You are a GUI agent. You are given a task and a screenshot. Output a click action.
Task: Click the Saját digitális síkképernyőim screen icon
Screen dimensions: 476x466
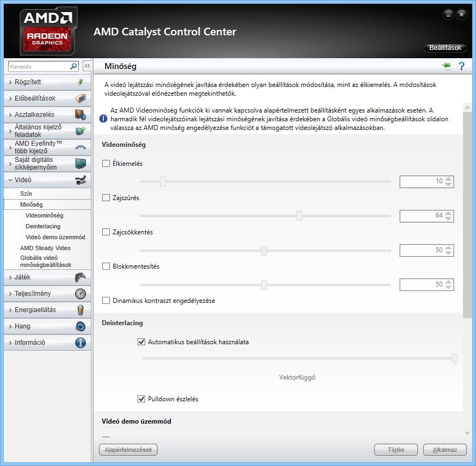click(x=81, y=164)
